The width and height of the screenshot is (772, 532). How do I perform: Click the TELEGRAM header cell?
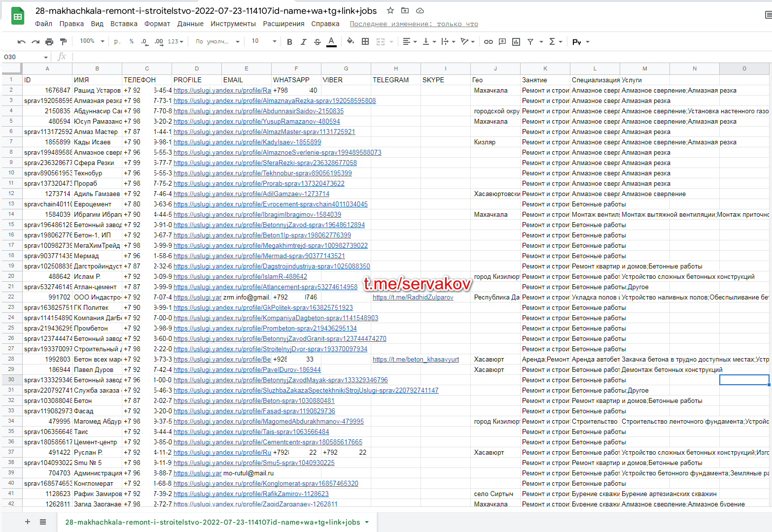[396, 80]
